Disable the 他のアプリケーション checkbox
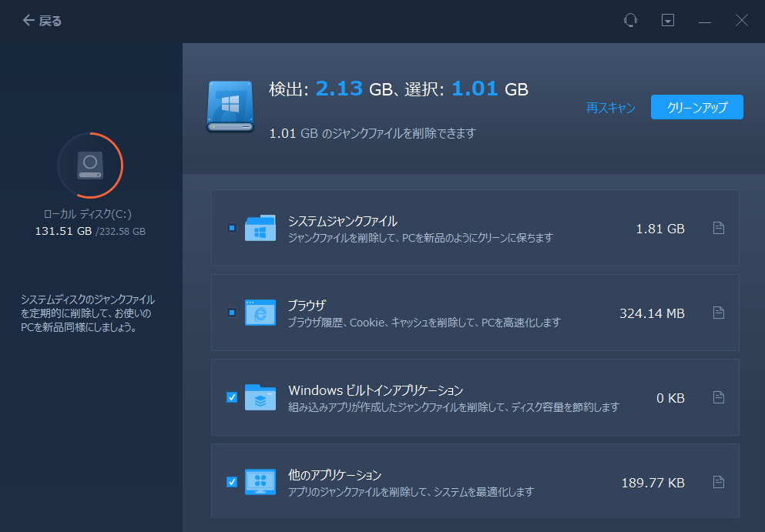 232,482
